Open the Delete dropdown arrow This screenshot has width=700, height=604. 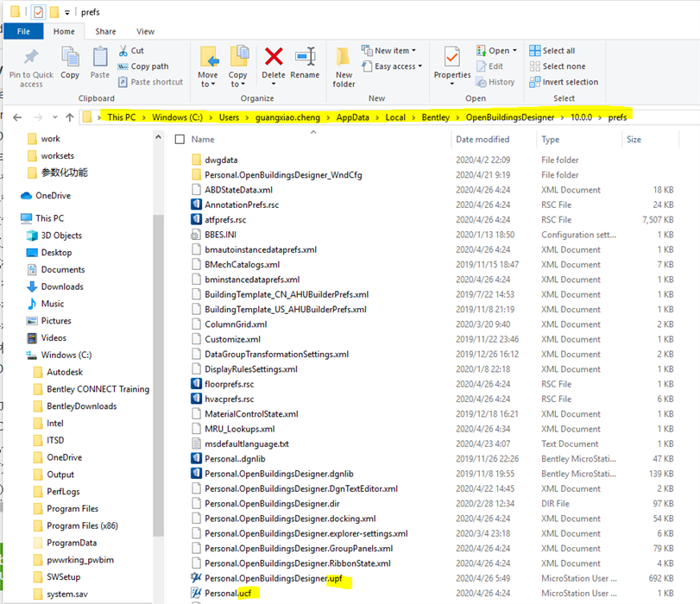(274, 84)
